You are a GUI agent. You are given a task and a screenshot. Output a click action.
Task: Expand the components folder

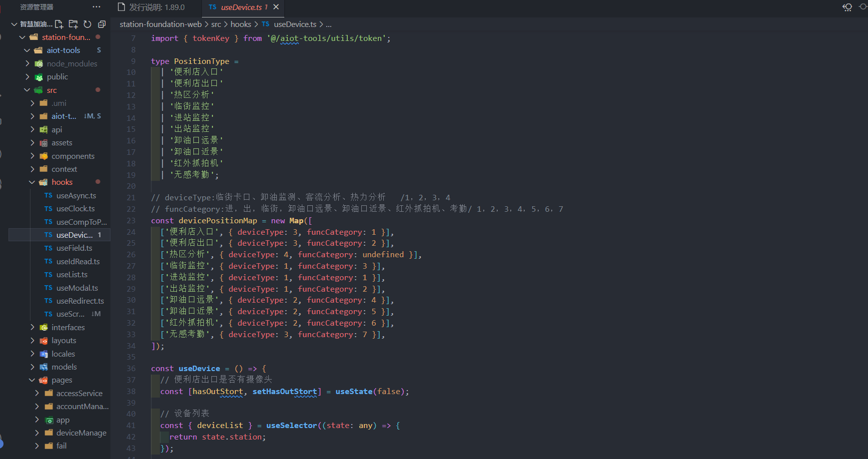pos(32,156)
